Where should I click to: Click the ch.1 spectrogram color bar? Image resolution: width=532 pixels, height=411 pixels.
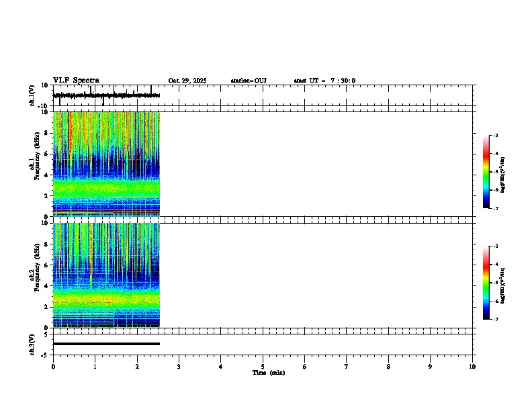click(486, 172)
